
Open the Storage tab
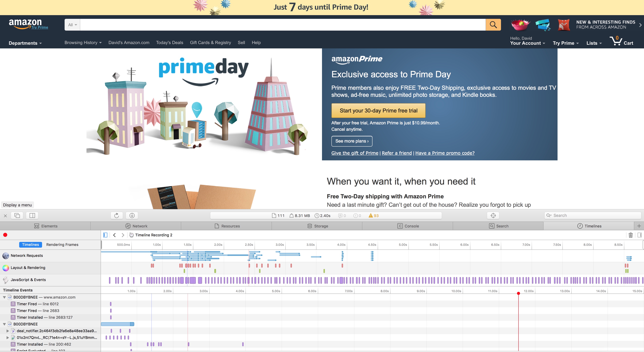click(x=317, y=226)
